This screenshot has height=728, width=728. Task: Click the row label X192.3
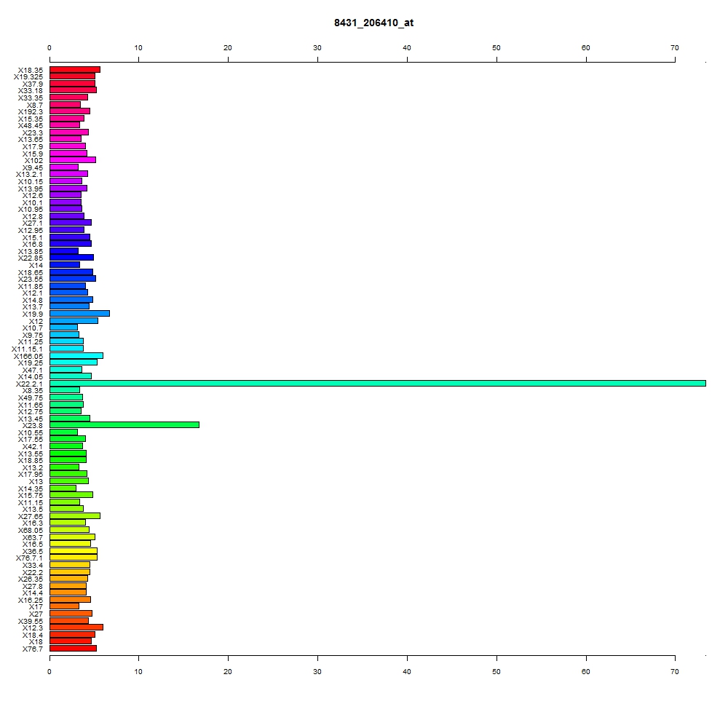pos(30,112)
